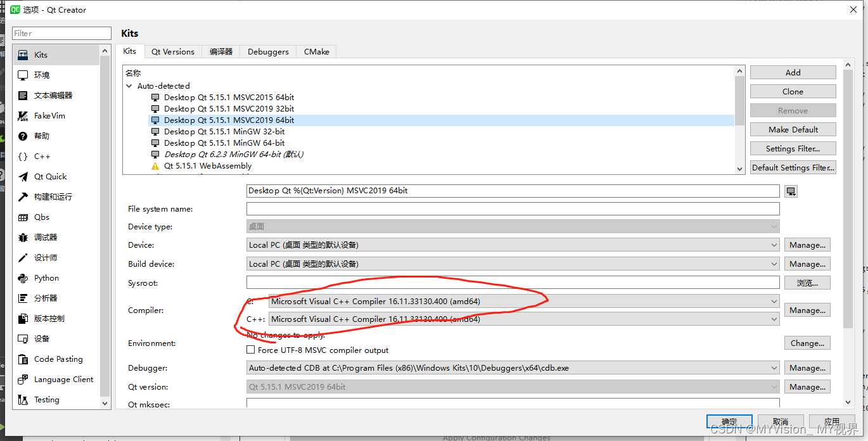This screenshot has width=868, height=441.
Task: Select kit Desktop Qt 5.15.1 MSVC2019 32bit
Action: pos(229,109)
